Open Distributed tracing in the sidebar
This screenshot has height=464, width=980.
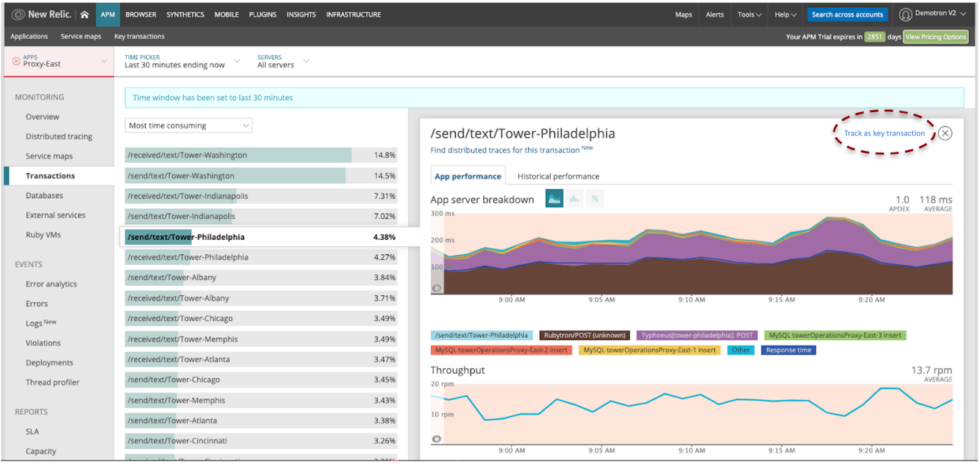pyautogui.click(x=59, y=137)
